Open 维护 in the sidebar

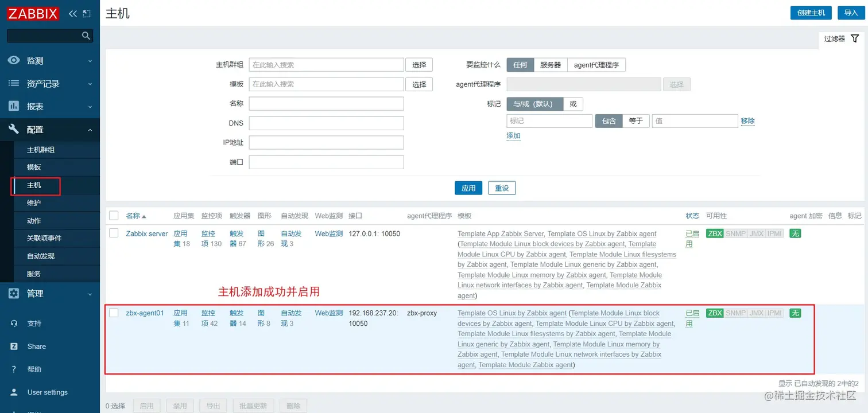pyautogui.click(x=34, y=203)
